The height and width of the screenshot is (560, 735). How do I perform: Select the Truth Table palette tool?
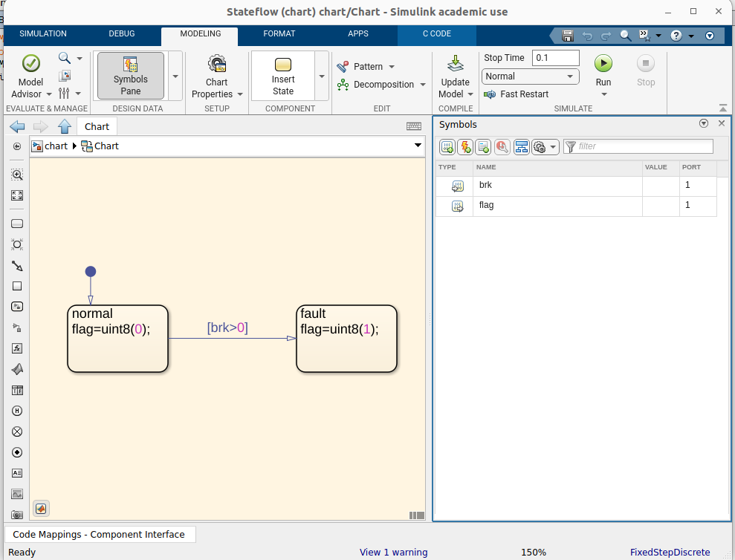coord(17,391)
